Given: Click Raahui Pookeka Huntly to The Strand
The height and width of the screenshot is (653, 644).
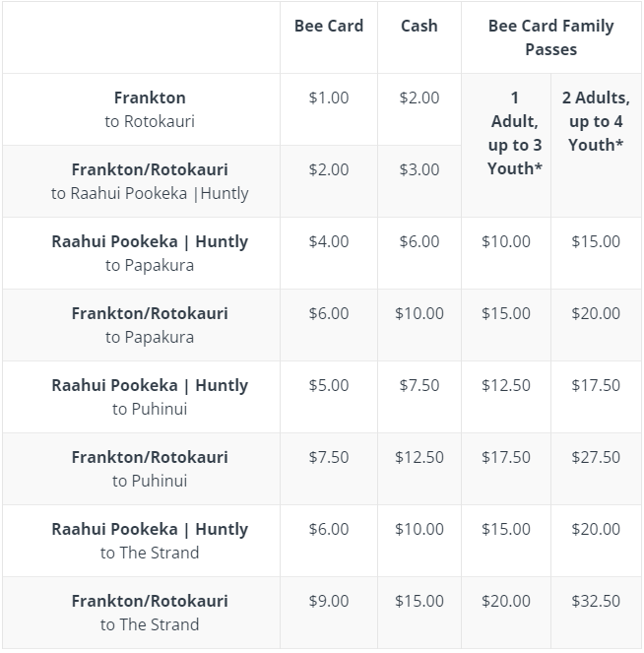Looking at the screenshot, I should (150, 541).
